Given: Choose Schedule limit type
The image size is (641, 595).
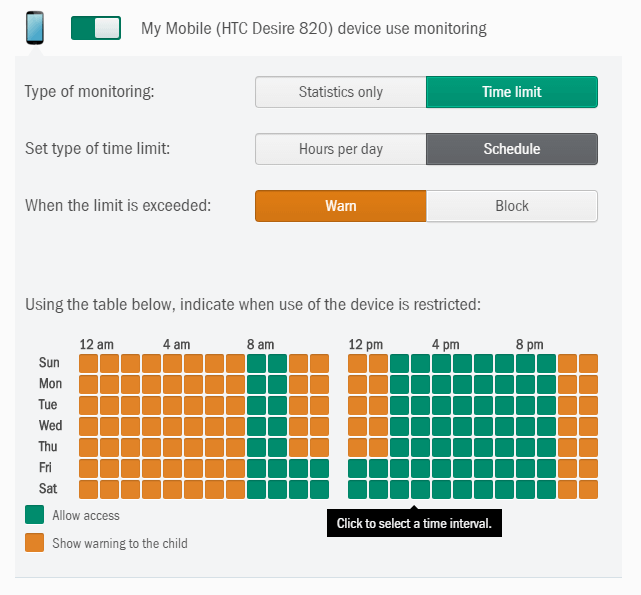Looking at the screenshot, I should [x=511, y=149].
